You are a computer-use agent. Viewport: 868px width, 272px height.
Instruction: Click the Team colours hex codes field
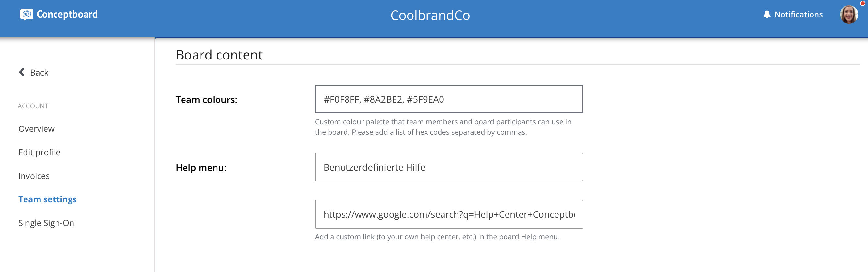[x=449, y=99]
